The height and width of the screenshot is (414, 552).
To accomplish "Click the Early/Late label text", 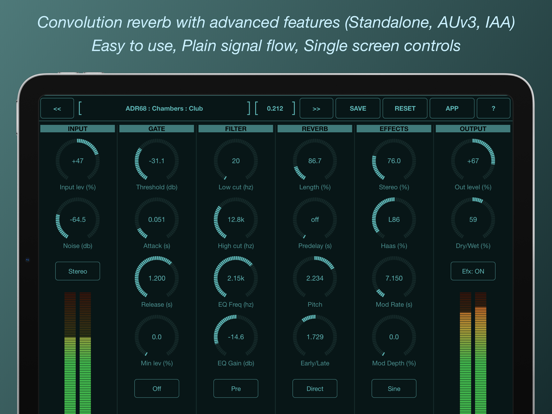I will 315,363.
